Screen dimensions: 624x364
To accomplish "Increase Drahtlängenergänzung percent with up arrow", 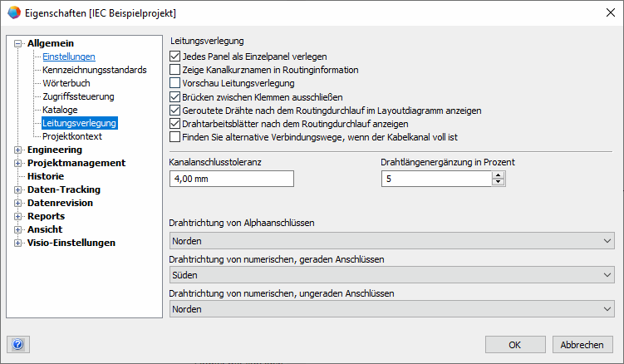I will pyautogui.click(x=498, y=175).
